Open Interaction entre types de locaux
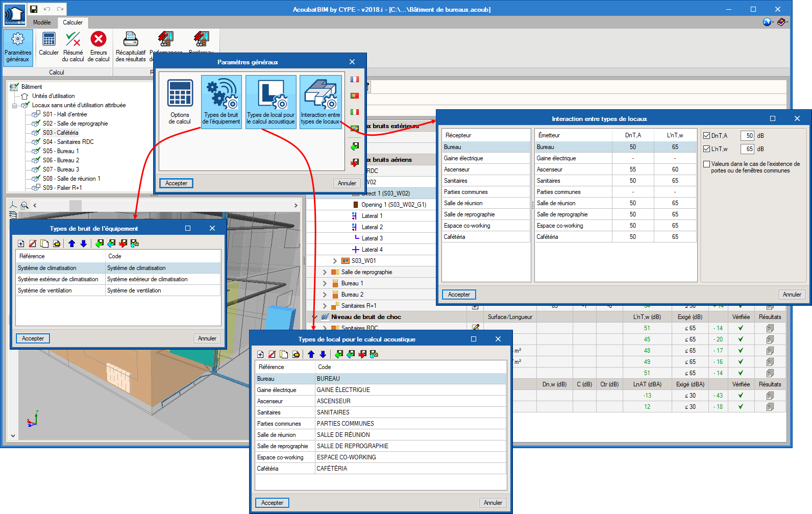 (x=321, y=102)
